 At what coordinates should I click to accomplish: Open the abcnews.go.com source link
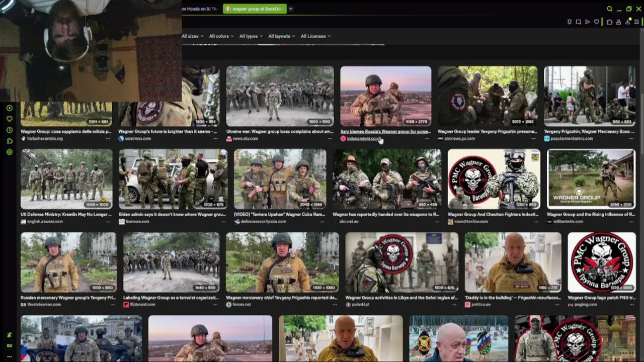click(459, 138)
